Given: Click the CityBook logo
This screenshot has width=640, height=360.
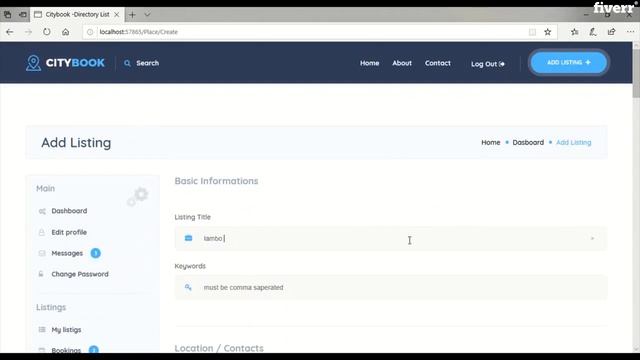Looking at the screenshot, I should pyautogui.click(x=65, y=63).
